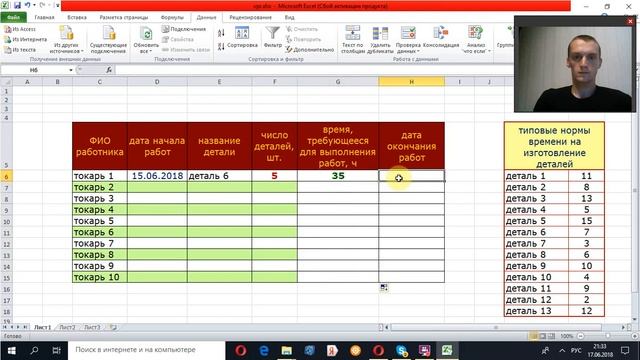Toggle the Фильтр funnel

(x=272, y=37)
